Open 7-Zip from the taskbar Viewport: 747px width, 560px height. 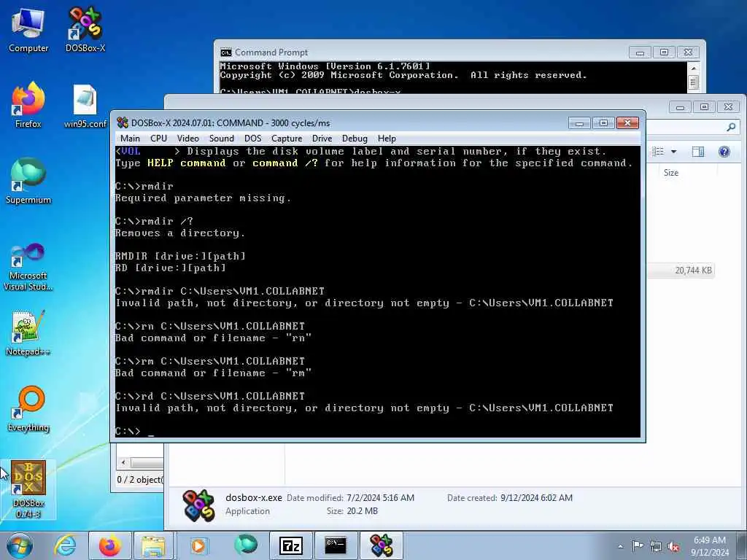291,545
